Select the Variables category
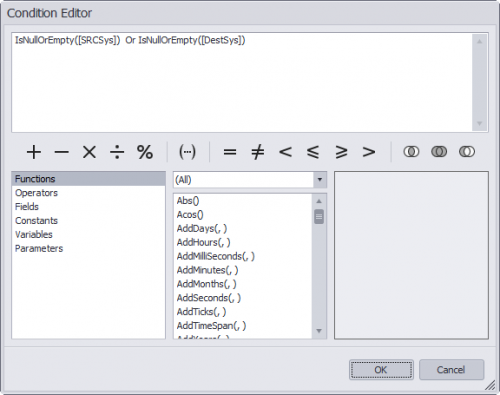The width and height of the screenshot is (500, 395). [89, 235]
